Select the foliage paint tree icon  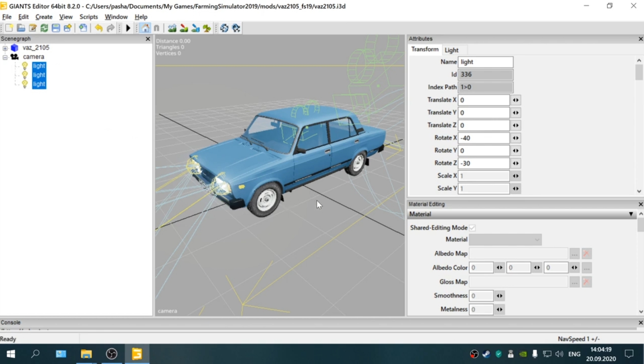207,28
